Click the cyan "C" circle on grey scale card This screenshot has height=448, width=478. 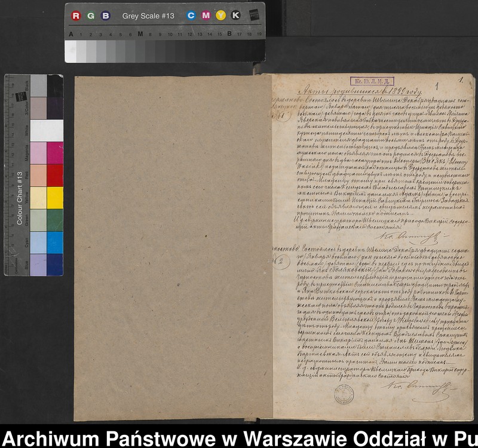pos(191,16)
